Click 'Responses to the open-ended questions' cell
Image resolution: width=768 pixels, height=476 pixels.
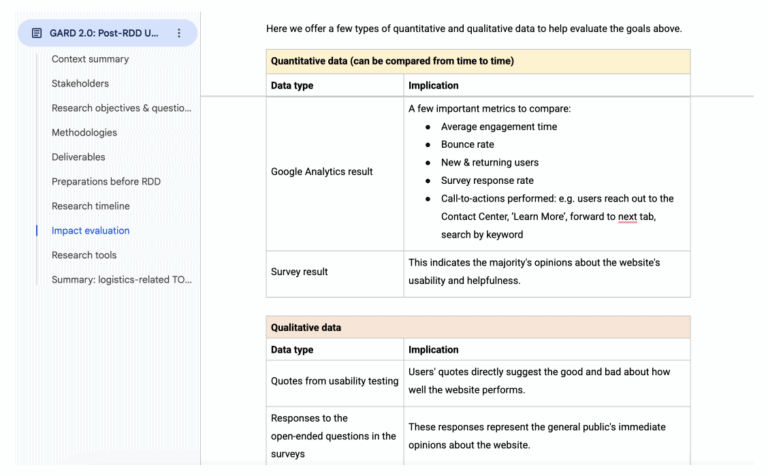point(335,436)
